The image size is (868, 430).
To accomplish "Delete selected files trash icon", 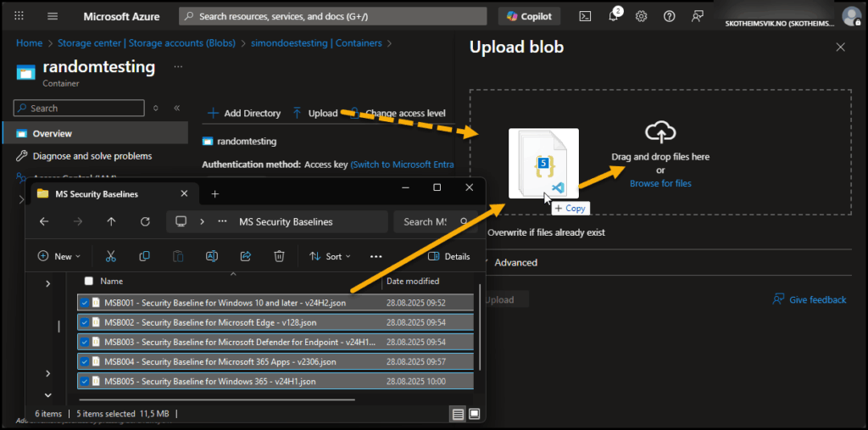I will 280,256.
